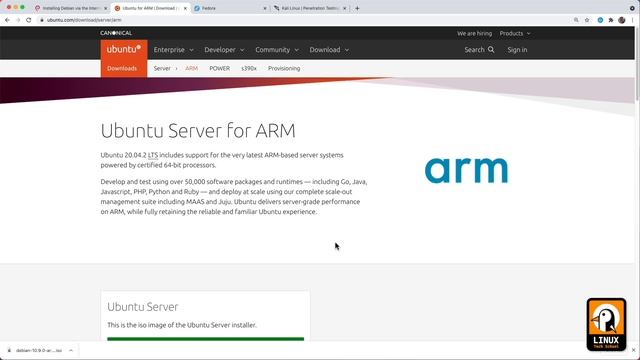Close the Ubuntu for ARM tab
640x360 pixels.
pos(185,8)
